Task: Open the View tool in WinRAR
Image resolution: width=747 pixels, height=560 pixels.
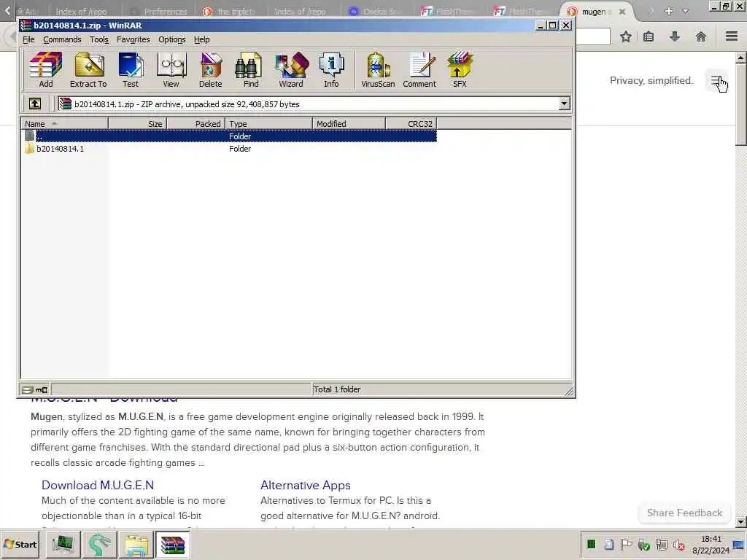Action: point(171,69)
